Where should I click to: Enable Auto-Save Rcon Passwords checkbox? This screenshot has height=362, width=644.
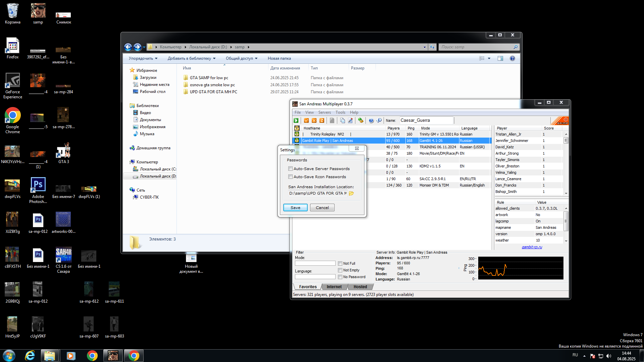[x=291, y=177]
